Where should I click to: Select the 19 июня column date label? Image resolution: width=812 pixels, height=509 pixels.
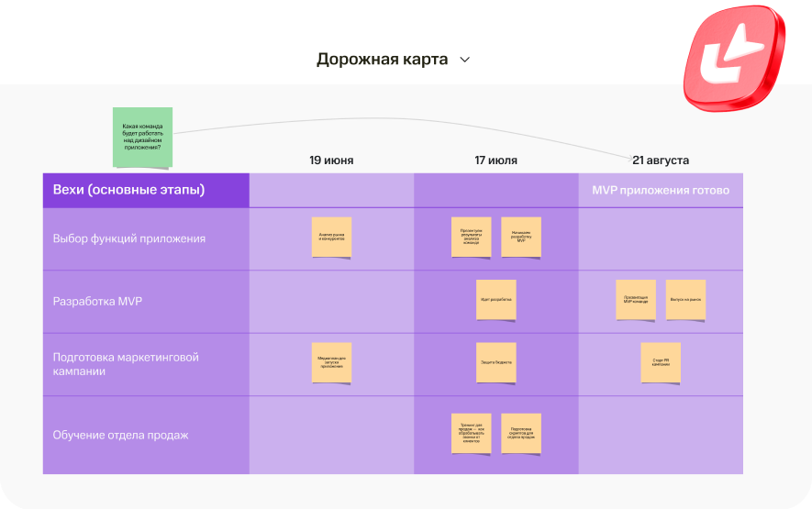[331, 160]
